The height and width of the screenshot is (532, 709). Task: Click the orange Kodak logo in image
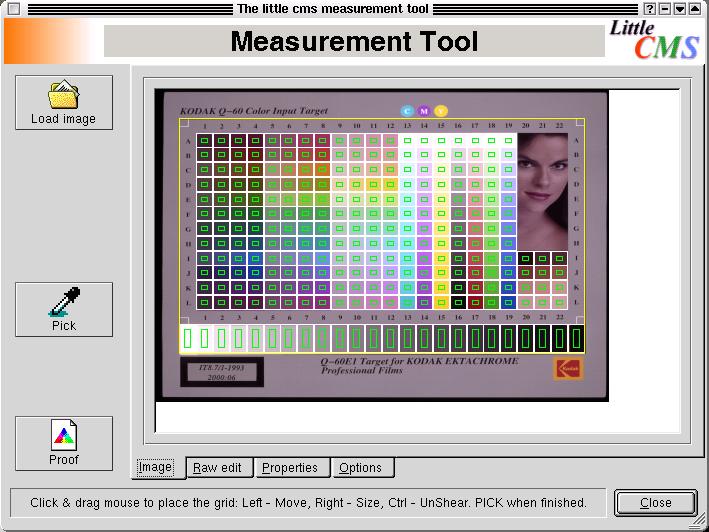click(567, 369)
